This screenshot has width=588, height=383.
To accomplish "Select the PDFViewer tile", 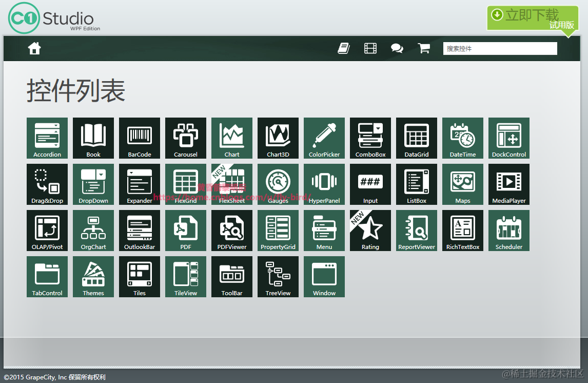I will coord(232,231).
